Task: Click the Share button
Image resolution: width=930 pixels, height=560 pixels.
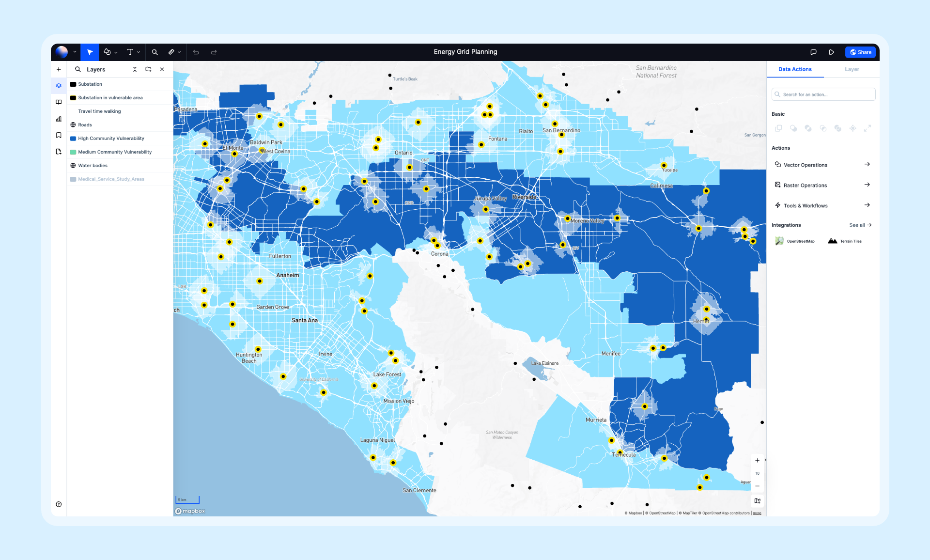Action: click(861, 52)
